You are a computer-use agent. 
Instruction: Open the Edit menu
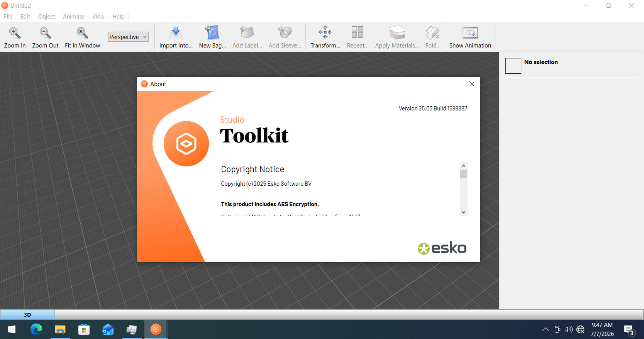(25, 17)
